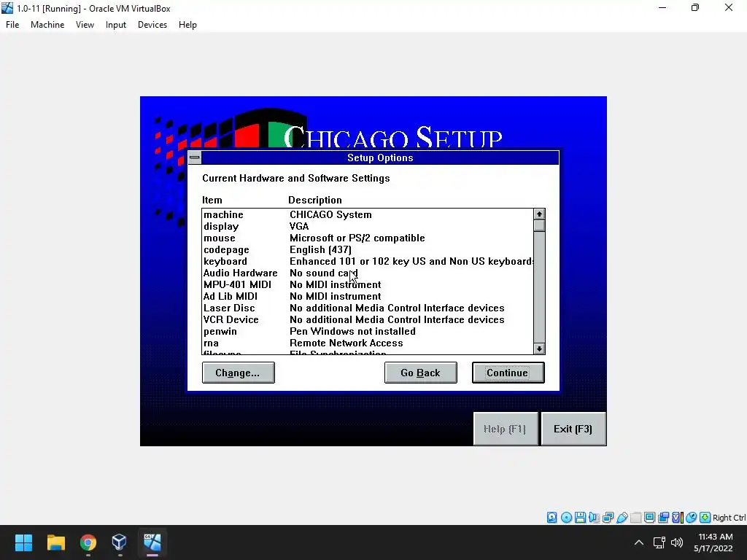Click the settings list scroll down arrow

tap(539, 349)
